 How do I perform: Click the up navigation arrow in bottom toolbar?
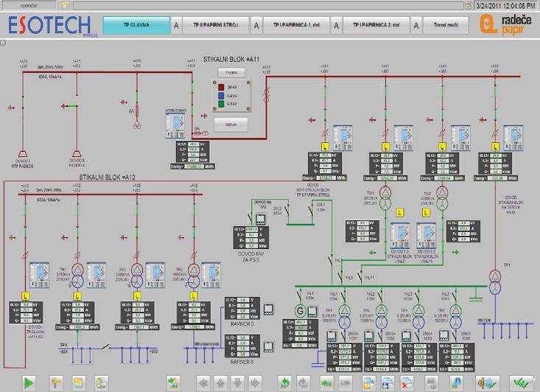click(220, 382)
